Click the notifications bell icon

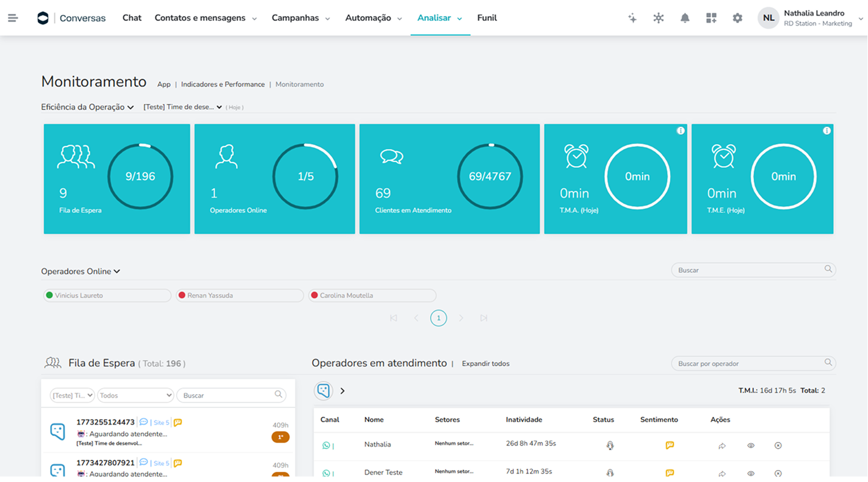coord(685,18)
